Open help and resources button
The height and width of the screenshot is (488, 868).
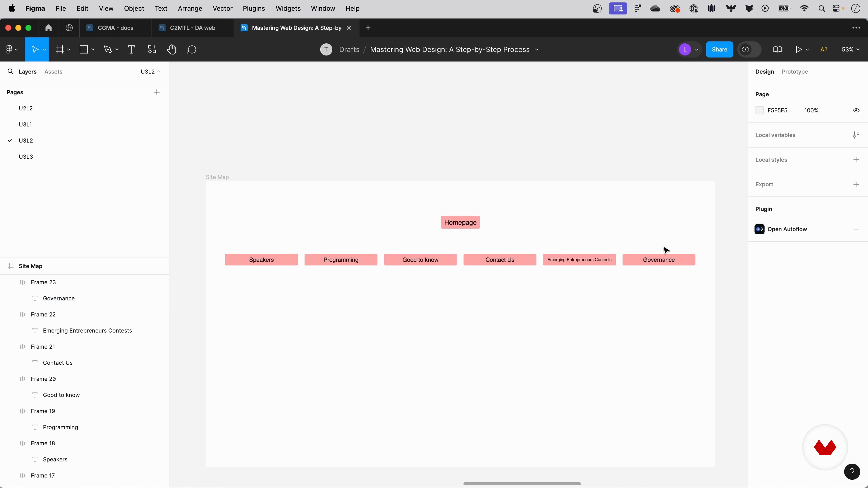click(x=852, y=472)
